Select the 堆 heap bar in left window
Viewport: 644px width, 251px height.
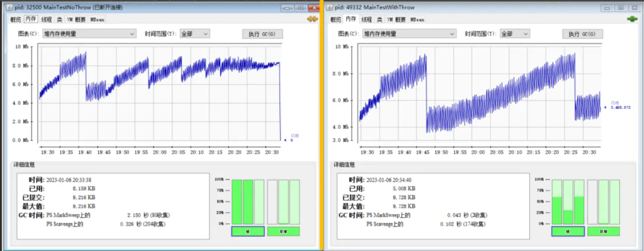[248, 232]
